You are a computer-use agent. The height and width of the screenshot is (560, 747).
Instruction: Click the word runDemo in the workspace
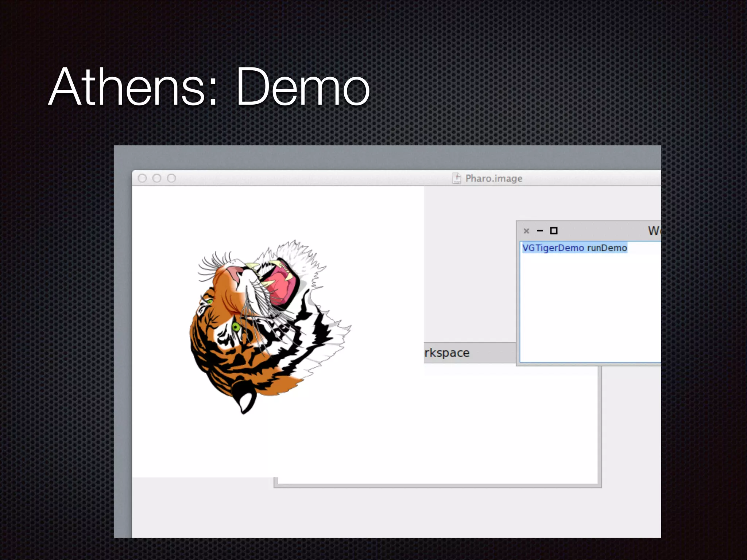click(607, 248)
